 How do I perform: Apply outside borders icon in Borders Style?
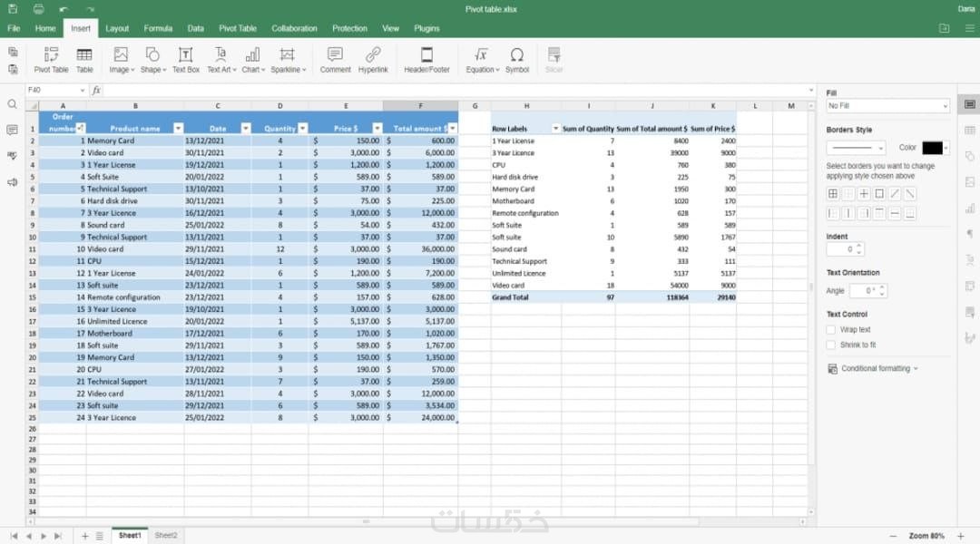879,194
